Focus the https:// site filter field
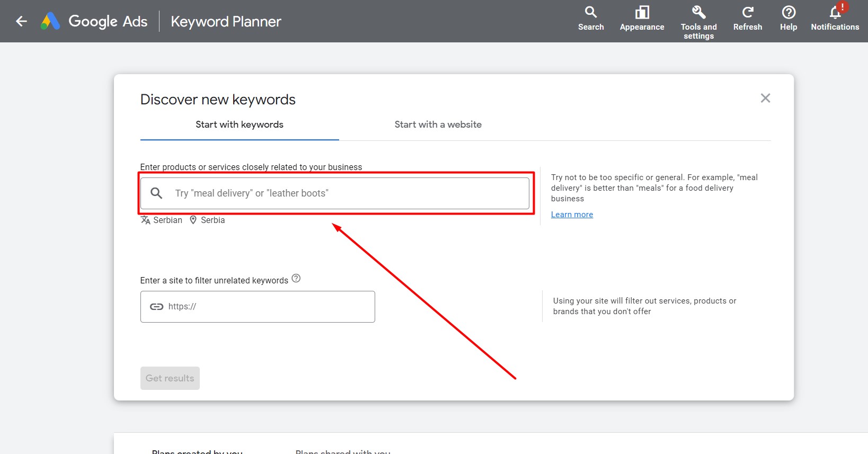The image size is (868, 454). (x=258, y=307)
